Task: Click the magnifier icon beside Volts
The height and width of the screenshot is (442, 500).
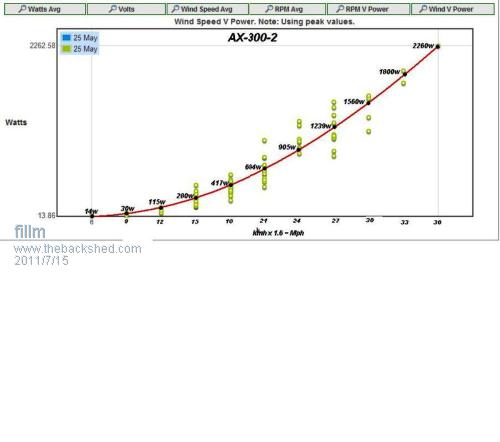Action: 113,9
